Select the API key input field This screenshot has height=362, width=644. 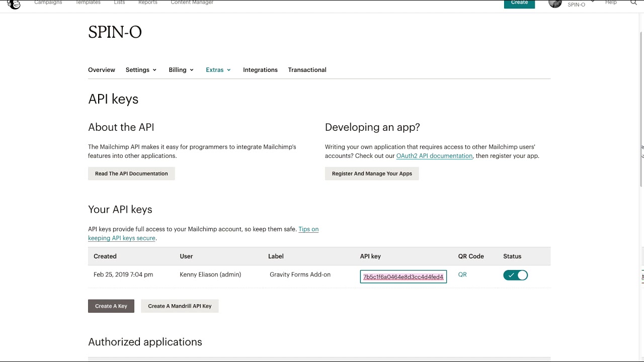click(404, 277)
